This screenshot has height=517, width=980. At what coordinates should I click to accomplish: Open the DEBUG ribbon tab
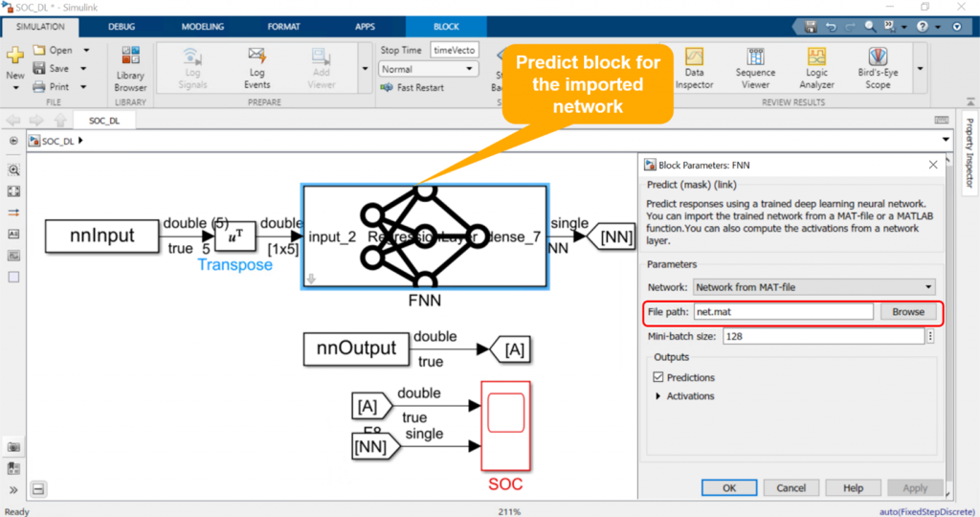pos(122,27)
